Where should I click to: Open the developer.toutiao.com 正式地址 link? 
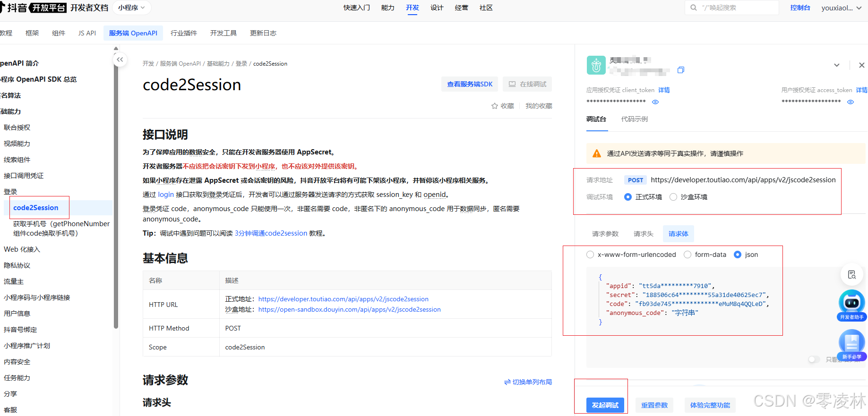[x=344, y=299]
